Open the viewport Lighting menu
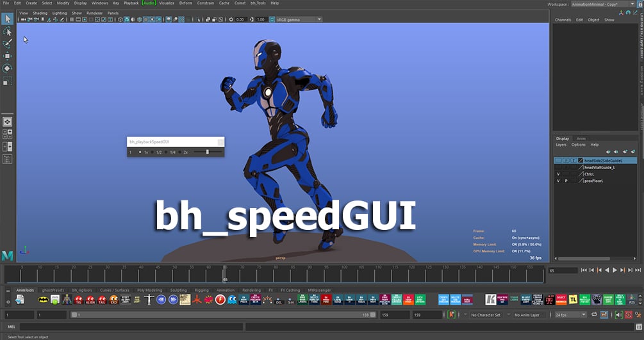 click(60, 13)
